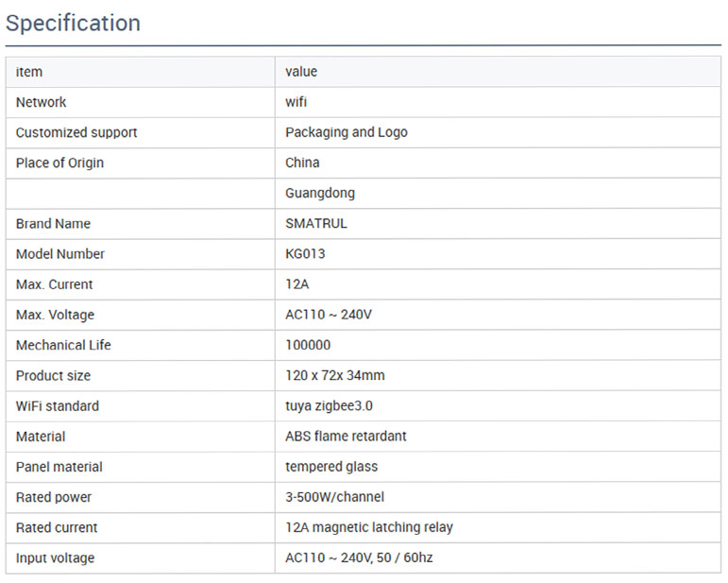Click the Customized support label
This screenshot has width=728, height=583.
(76, 132)
